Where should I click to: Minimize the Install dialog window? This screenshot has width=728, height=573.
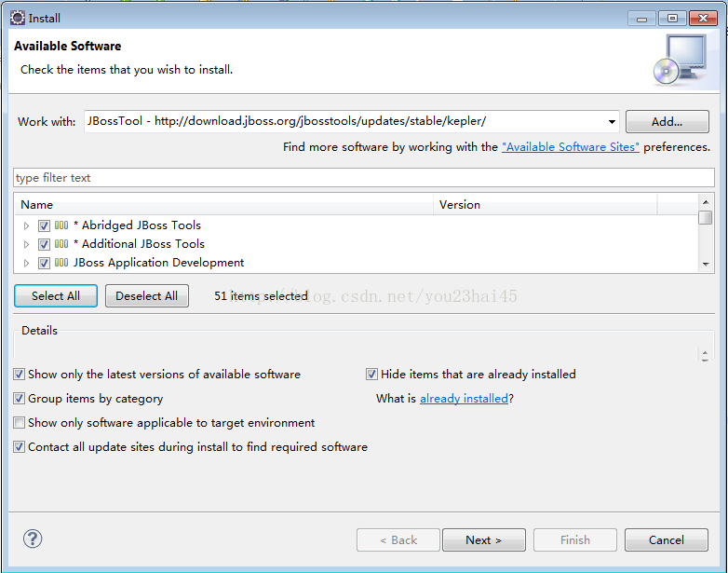pos(641,19)
